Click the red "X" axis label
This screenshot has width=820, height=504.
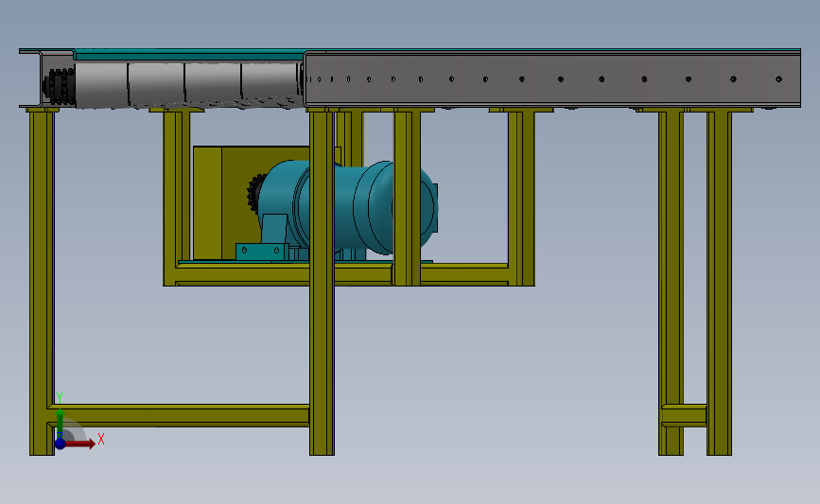tap(101, 439)
